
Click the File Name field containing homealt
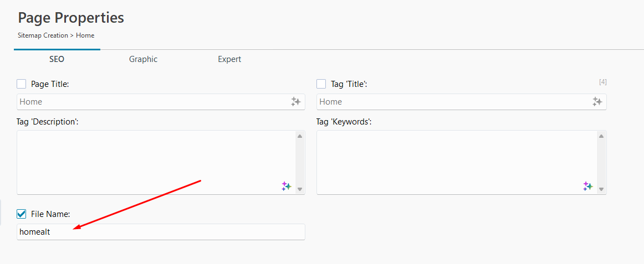[x=161, y=232]
